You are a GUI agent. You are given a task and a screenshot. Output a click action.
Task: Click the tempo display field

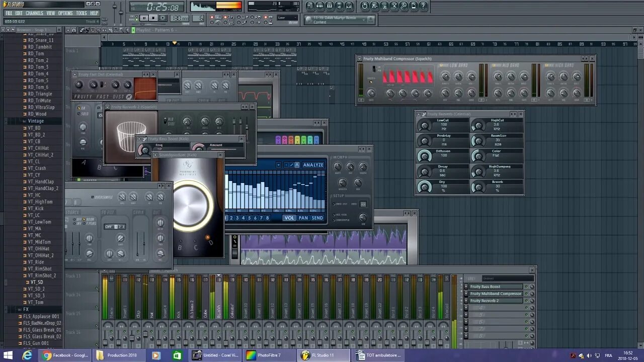pos(180,19)
